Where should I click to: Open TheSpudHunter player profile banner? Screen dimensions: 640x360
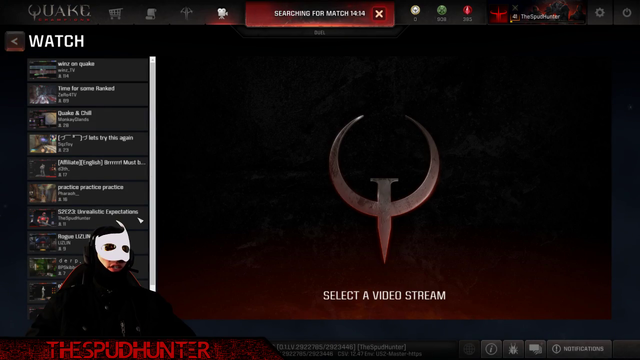pos(537,13)
